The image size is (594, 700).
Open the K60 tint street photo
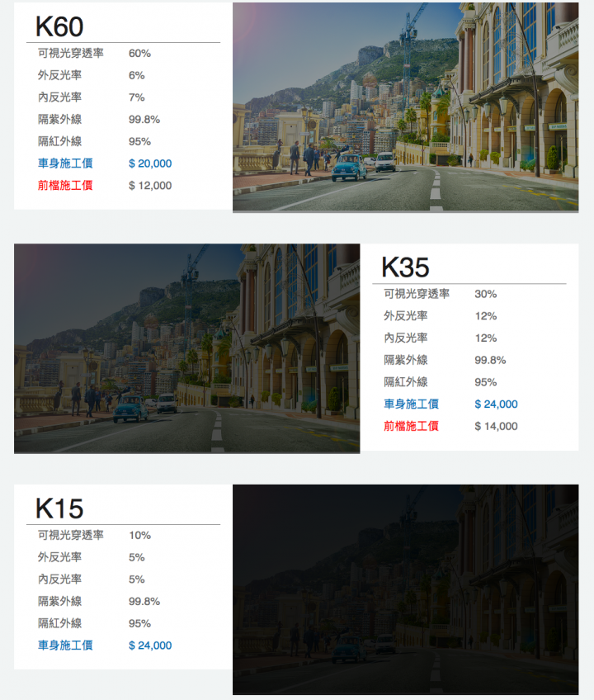coord(406,107)
